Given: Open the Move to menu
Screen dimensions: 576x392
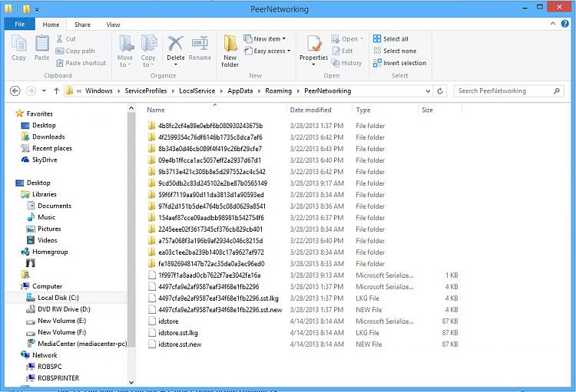Looking at the screenshot, I should pyautogui.click(x=125, y=51).
